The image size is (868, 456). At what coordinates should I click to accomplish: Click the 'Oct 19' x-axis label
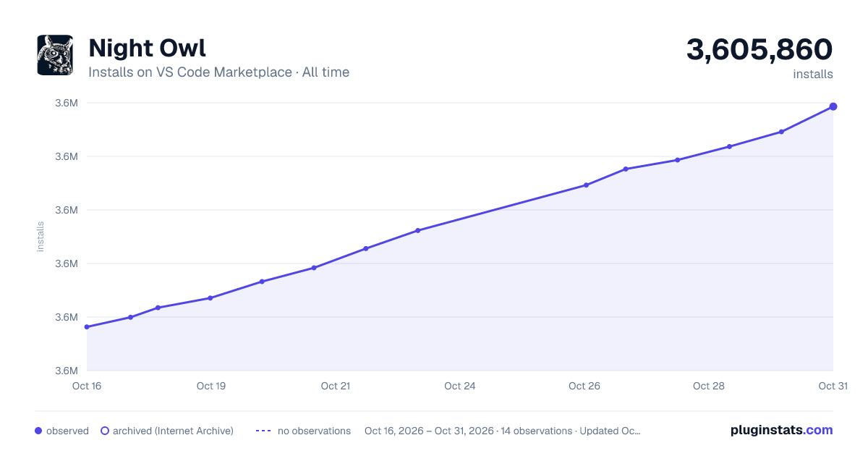click(211, 386)
